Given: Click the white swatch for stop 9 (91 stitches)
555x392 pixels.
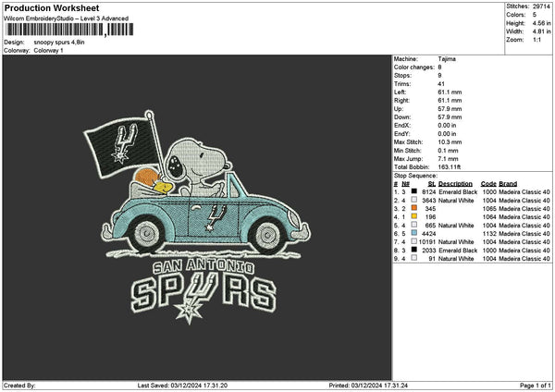Looking at the screenshot, I should [x=413, y=258].
